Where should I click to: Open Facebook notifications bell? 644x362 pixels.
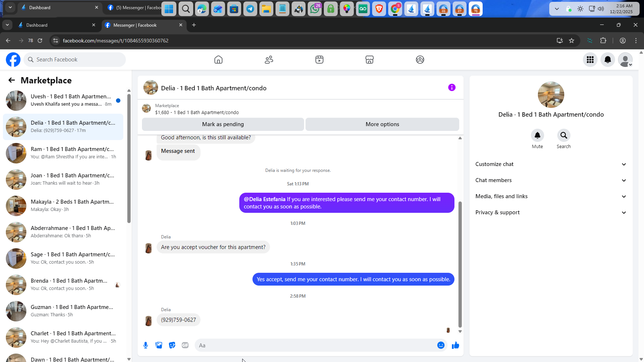[608, 60]
